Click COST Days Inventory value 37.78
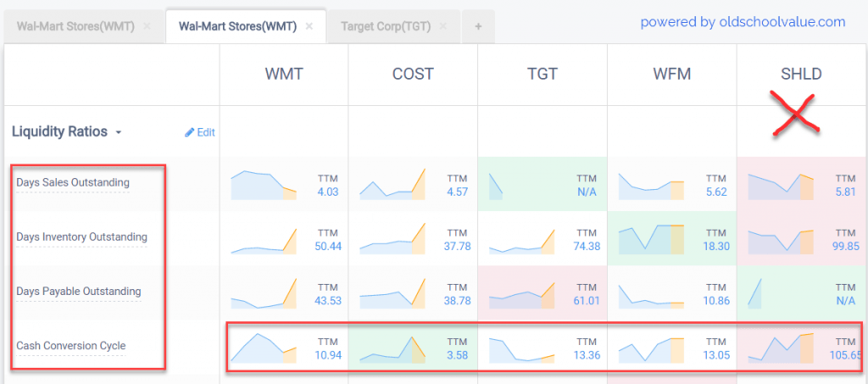 457,246
